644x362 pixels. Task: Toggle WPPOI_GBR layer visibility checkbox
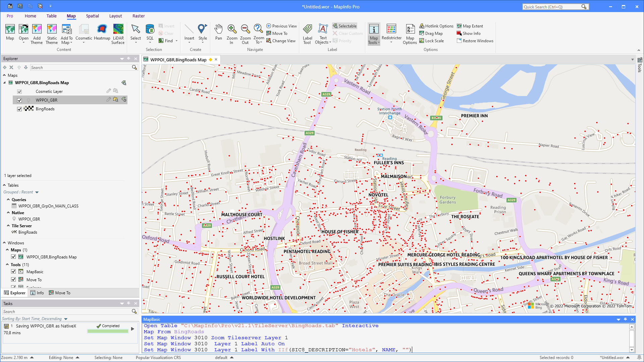pyautogui.click(x=19, y=100)
